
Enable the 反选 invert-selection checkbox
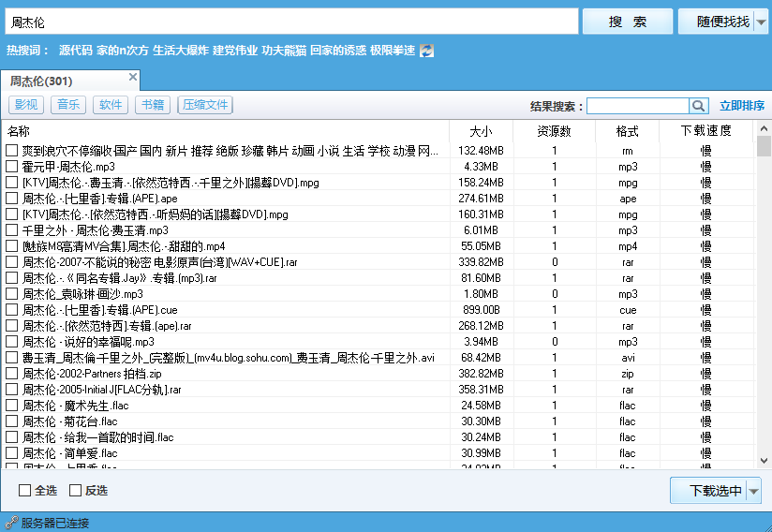click(75, 490)
